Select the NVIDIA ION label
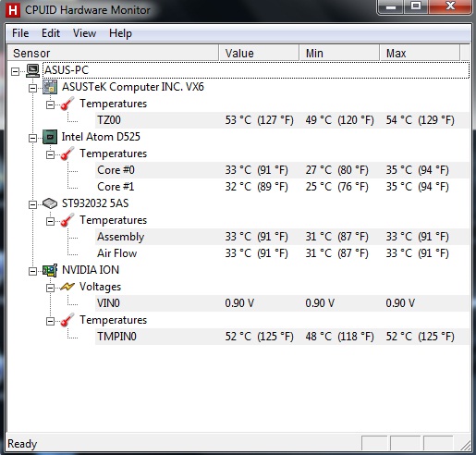 (91, 270)
